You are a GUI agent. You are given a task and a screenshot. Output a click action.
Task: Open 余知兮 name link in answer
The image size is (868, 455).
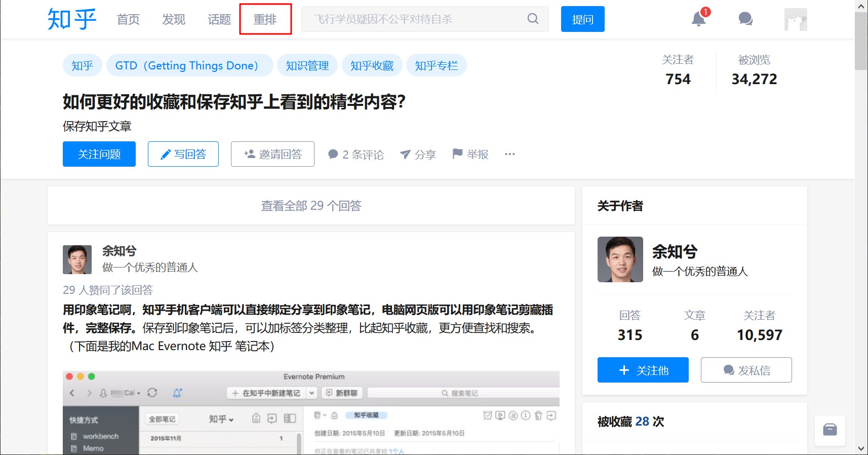pyautogui.click(x=120, y=251)
